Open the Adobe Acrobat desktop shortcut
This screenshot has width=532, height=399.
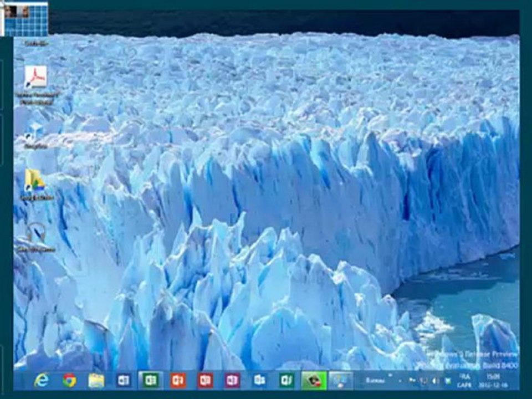(x=36, y=77)
